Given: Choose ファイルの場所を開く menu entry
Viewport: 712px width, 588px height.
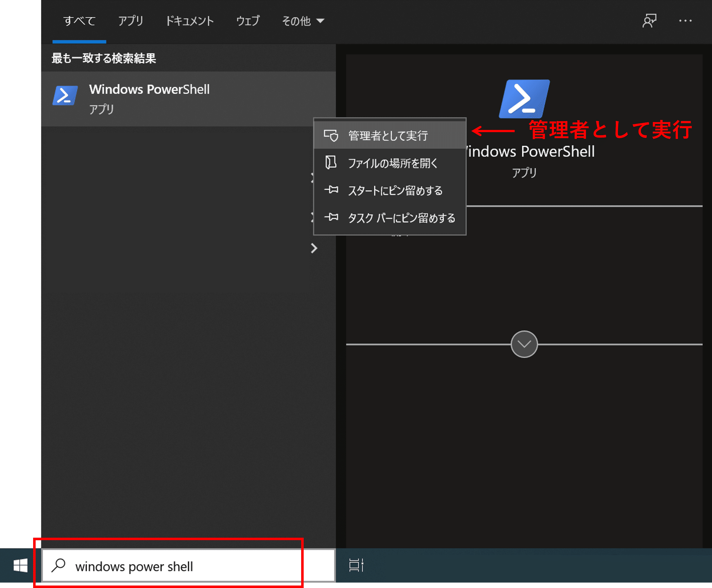Looking at the screenshot, I should [x=392, y=163].
